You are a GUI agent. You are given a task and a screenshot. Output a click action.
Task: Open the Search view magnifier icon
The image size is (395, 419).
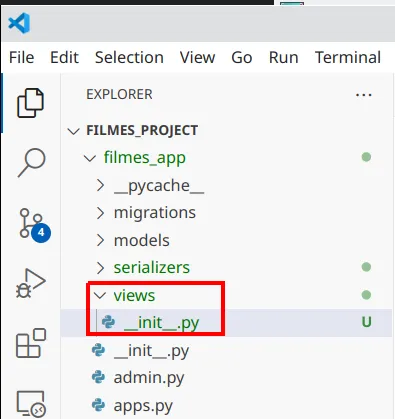[31, 163]
